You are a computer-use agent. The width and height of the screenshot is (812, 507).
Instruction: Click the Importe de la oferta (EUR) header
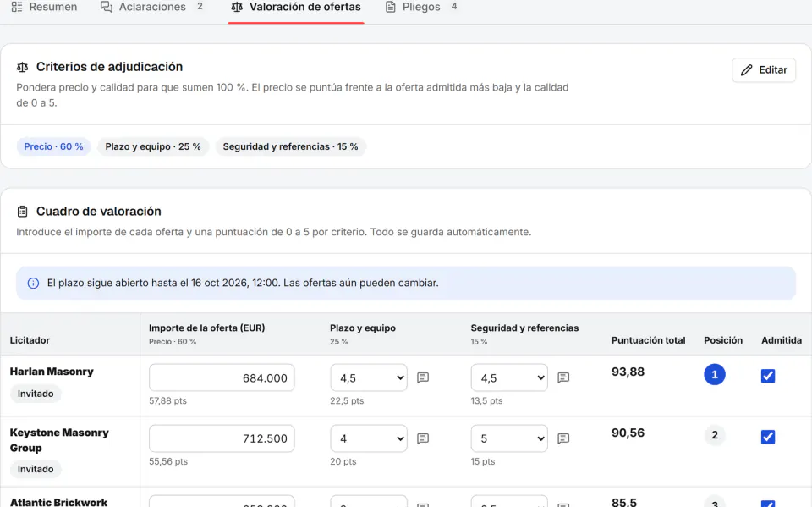[x=206, y=328]
